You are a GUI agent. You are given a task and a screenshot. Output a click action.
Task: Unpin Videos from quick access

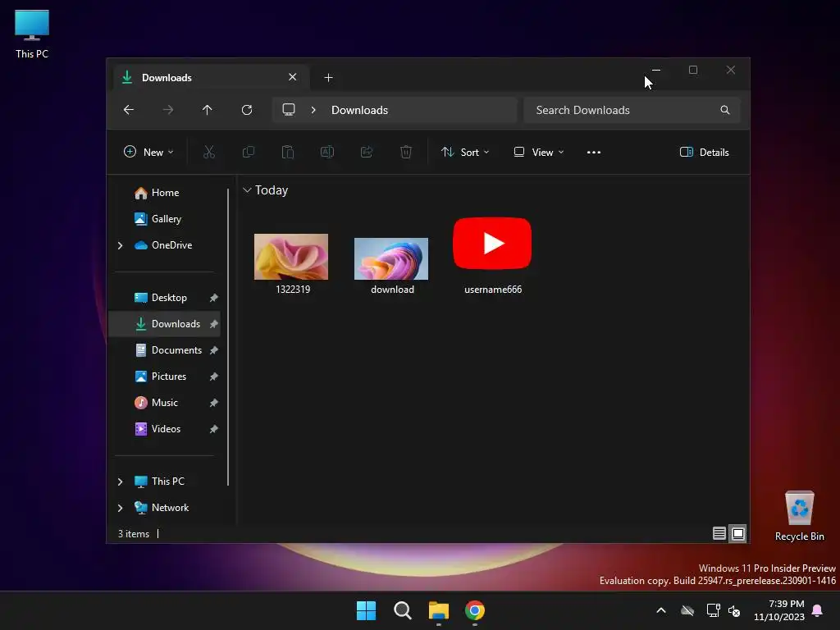point(214,429)
